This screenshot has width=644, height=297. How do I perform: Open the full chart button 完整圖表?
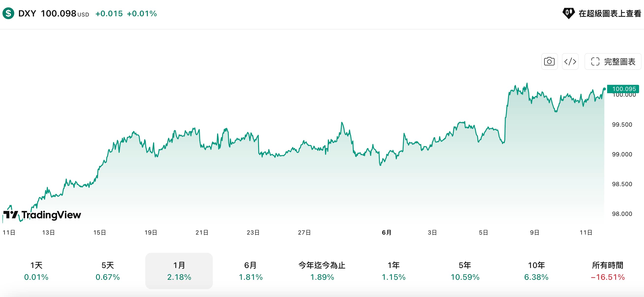(613, 61)
